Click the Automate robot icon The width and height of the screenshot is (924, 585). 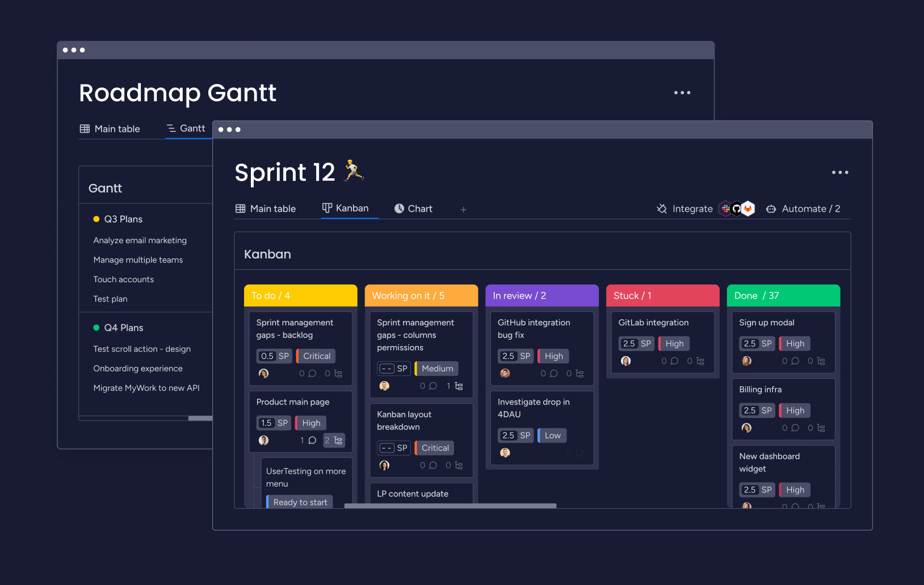click(771, 209)
